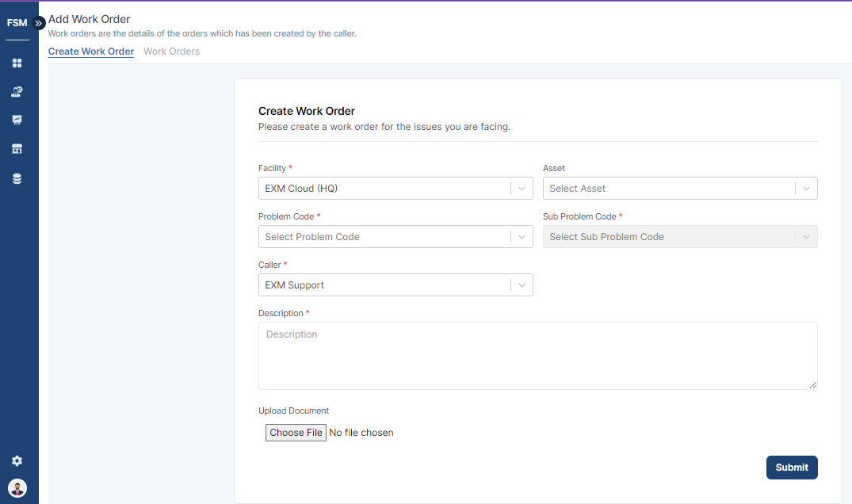Grab the Description textarea resize handle
852x504 pixels.
812,385
